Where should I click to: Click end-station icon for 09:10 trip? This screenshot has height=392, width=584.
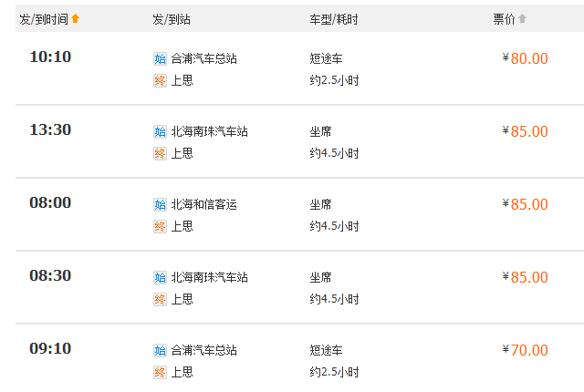tap(160, 372)
